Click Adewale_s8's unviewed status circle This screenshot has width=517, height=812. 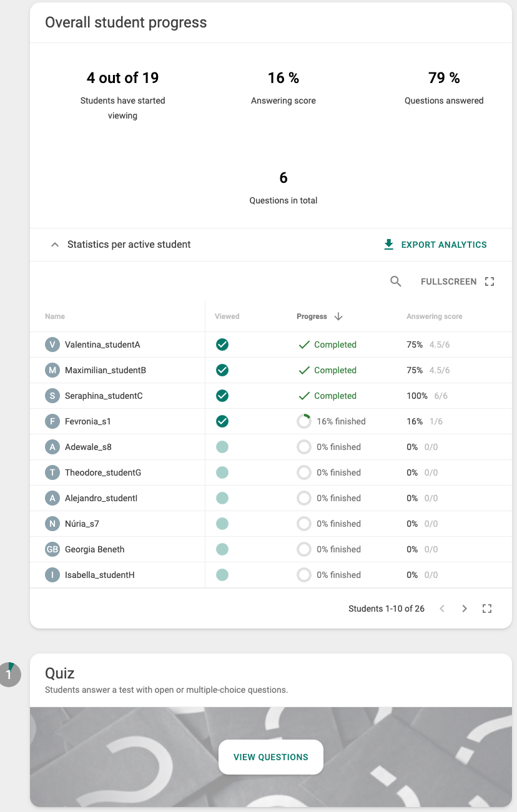222,447
